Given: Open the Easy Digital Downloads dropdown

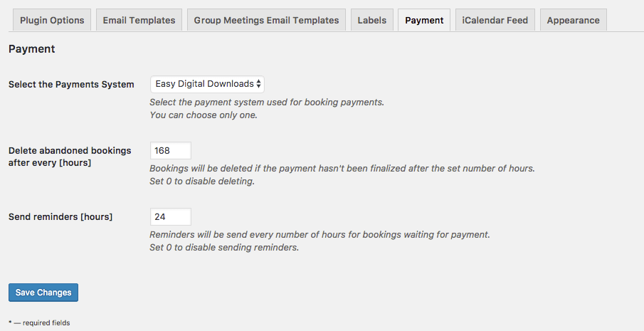Looking at the screenshot, I should tap(203, 84).
